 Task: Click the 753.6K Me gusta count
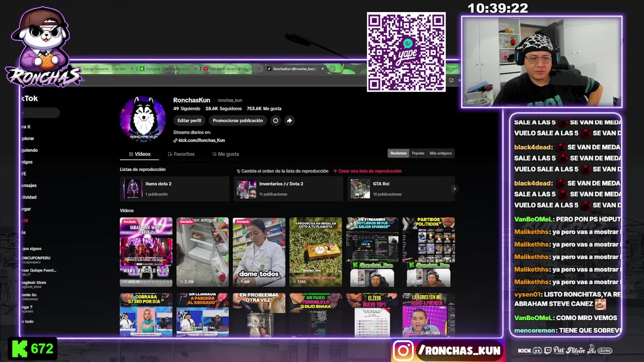[x=264, y=109]
